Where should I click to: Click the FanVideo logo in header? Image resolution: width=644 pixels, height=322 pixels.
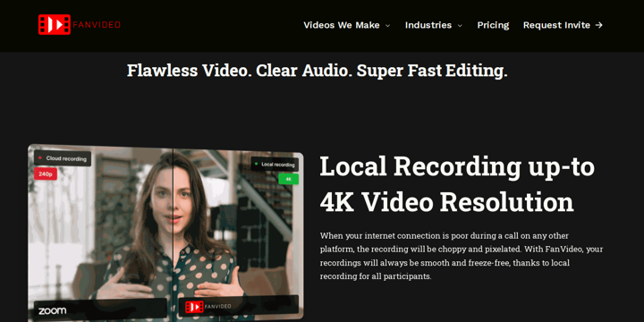coord(80,25)
